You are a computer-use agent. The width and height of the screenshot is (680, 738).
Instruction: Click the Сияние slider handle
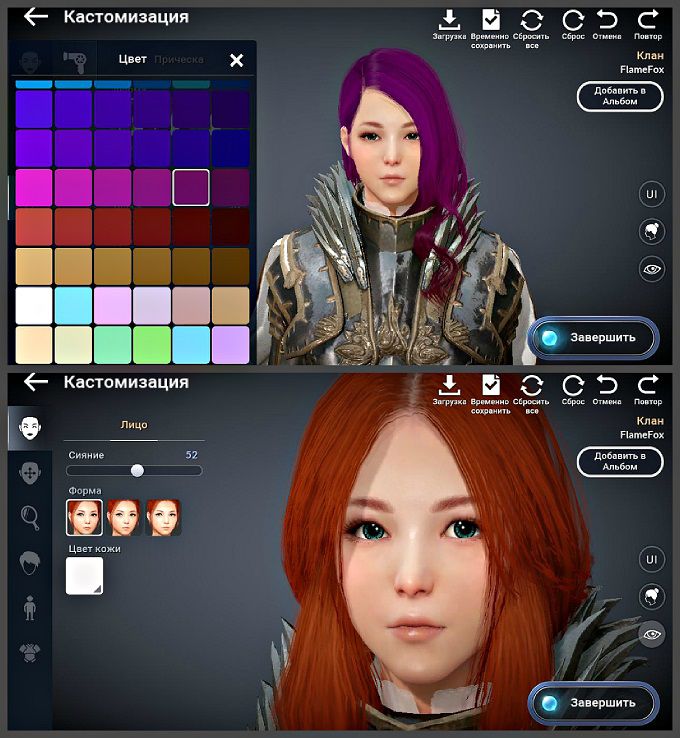137,470
